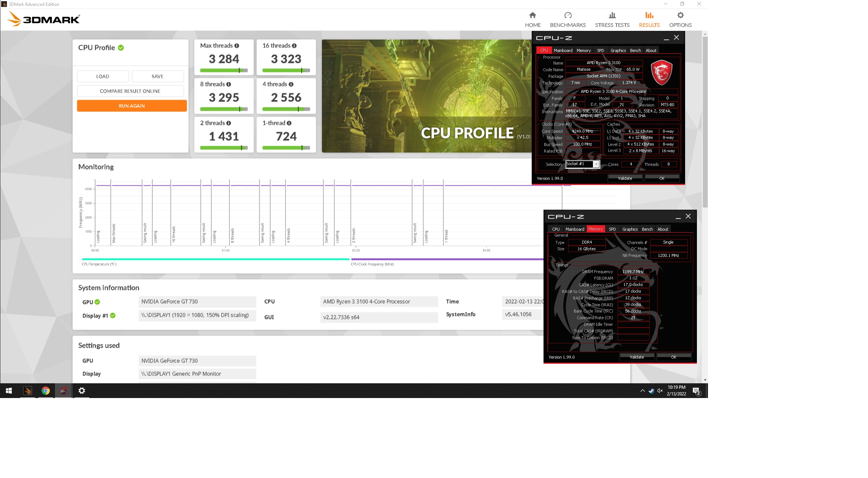Open About tab in top CPU-Z window
The height and width of the screenshot is (478, 868).
pos(651,50)
